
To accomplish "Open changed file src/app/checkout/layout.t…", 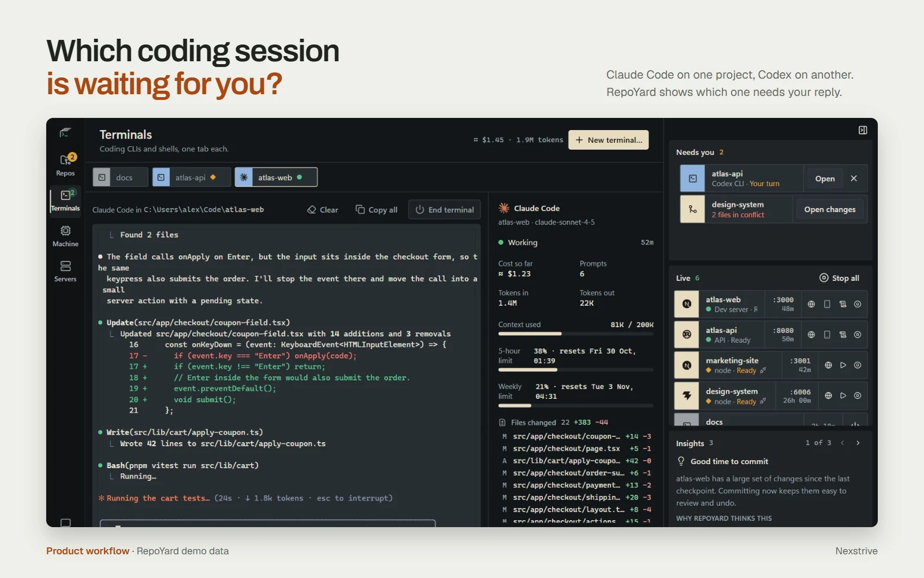I will 576,509.
